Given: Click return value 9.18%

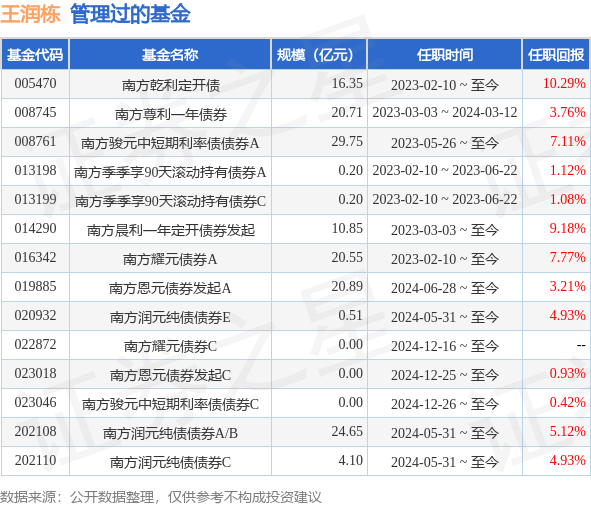Looking at the screenshot, I should [568, 228].
